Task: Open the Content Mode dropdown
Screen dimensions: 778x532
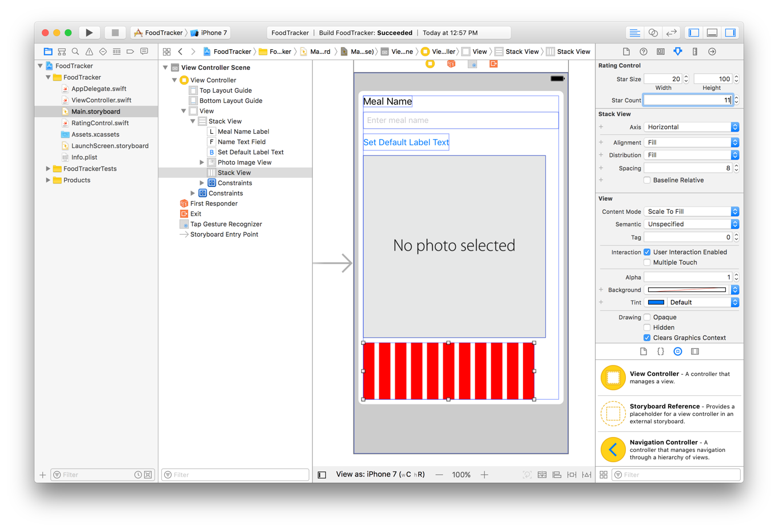Action: tap(692, 212)
